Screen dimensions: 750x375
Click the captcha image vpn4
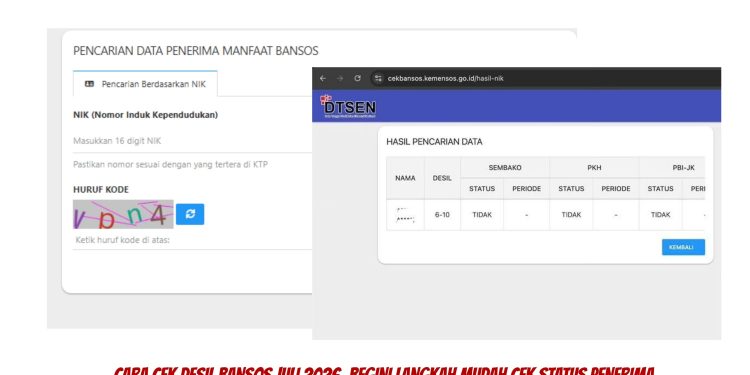coord(123,214)
